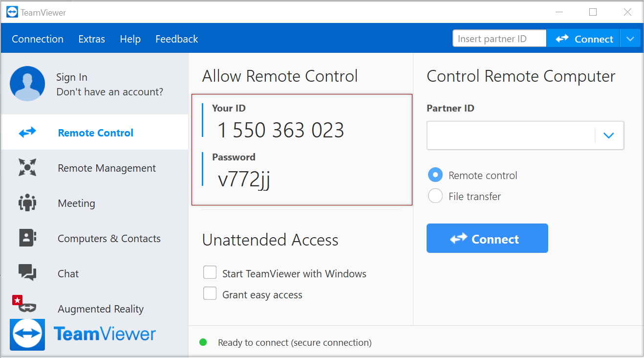Click the Ready to connect status text
The width and height of the screenshot is (644, 358).
[x=295, y=342]
